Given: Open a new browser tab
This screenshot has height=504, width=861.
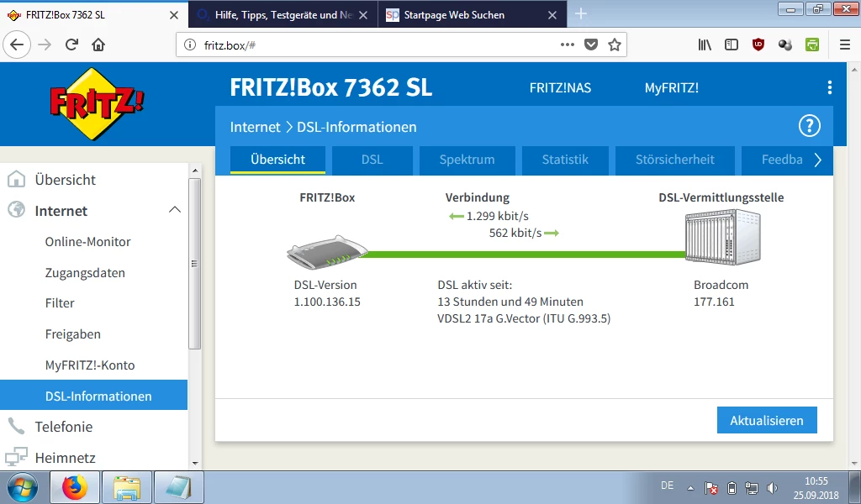Looking at the screenshot, I should (x=581, y=14).
